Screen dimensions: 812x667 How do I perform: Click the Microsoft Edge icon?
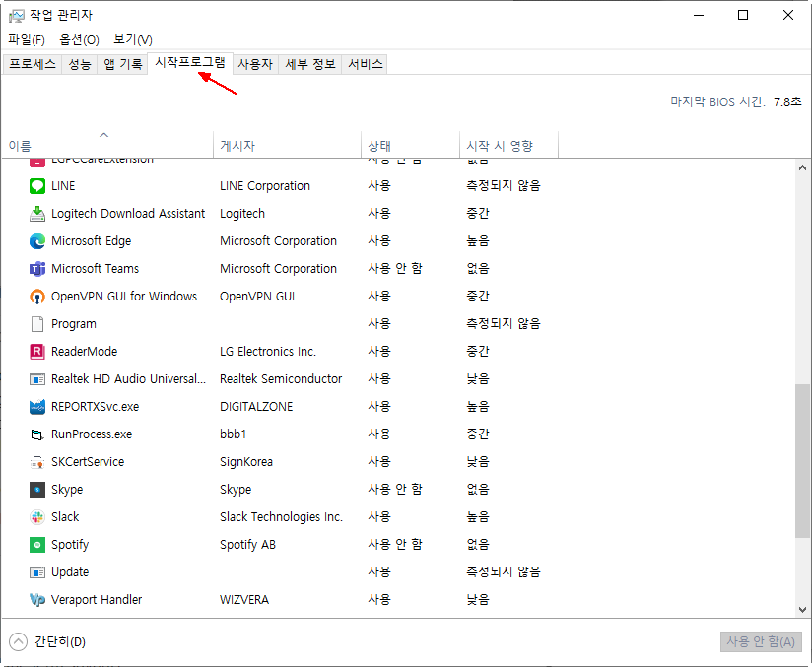pyautogui.click(x=37, y=240)
